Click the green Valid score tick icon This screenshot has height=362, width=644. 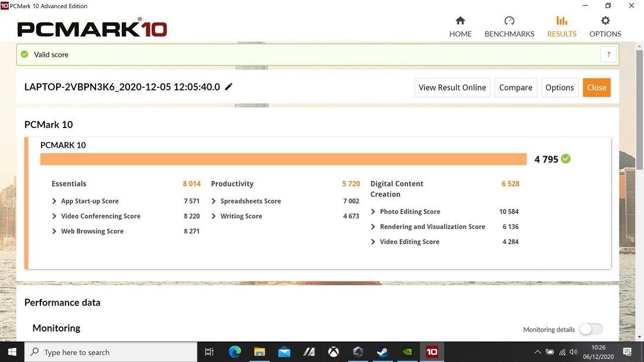point(25,54)
